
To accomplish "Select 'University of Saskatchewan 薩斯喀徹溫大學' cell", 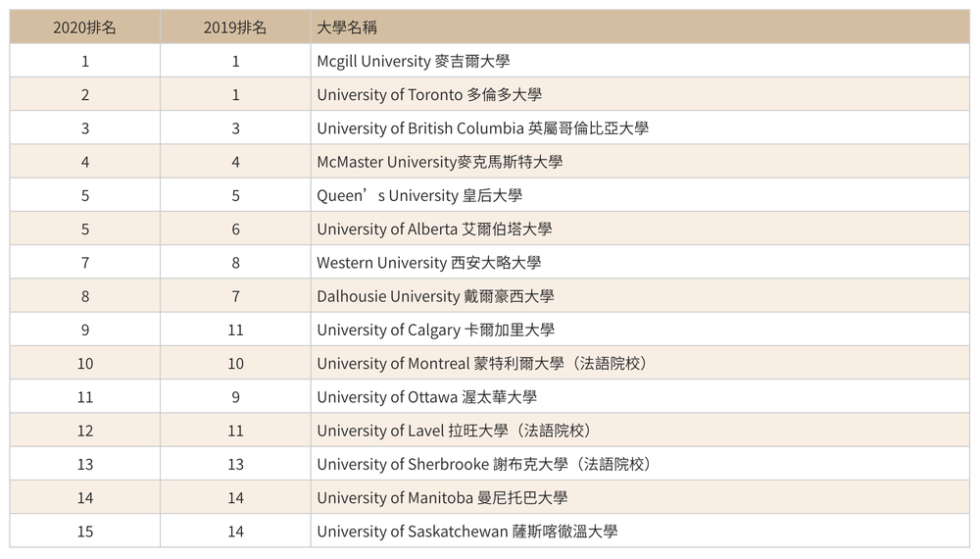I will click(640, 532).
